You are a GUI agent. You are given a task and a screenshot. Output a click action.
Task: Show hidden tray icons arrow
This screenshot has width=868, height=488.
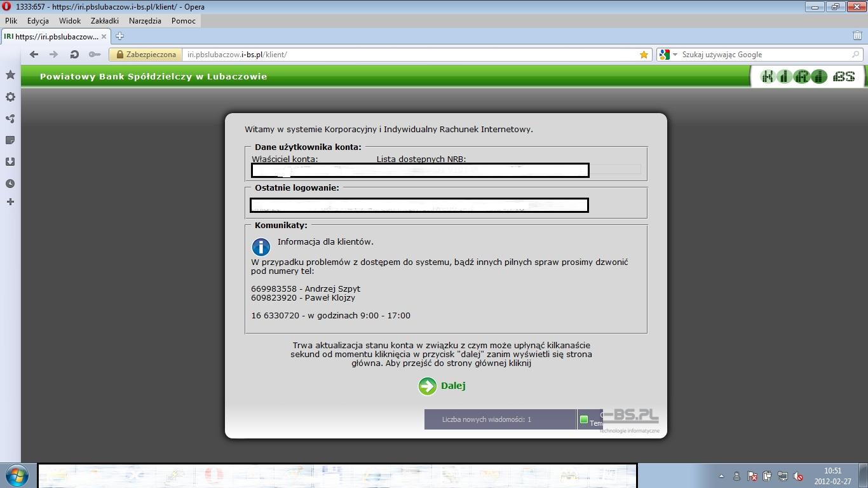point(721,476)
